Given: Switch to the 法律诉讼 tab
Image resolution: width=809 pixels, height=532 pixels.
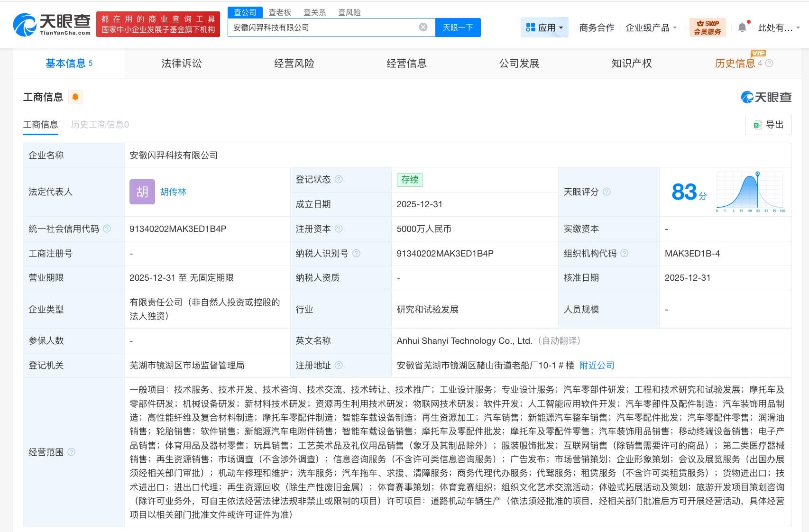Looking at the screenshot, I should point(182,63).
